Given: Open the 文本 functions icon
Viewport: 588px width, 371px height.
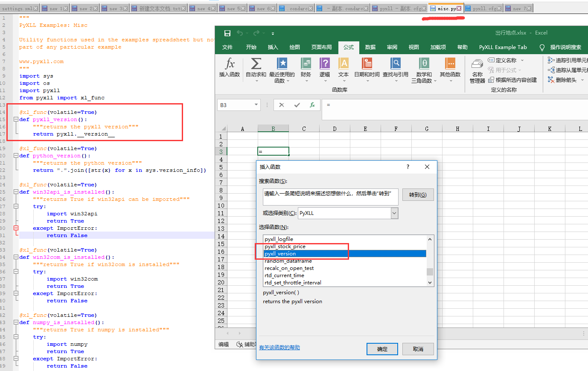Looking at the screenshot, I should point(343,64).
